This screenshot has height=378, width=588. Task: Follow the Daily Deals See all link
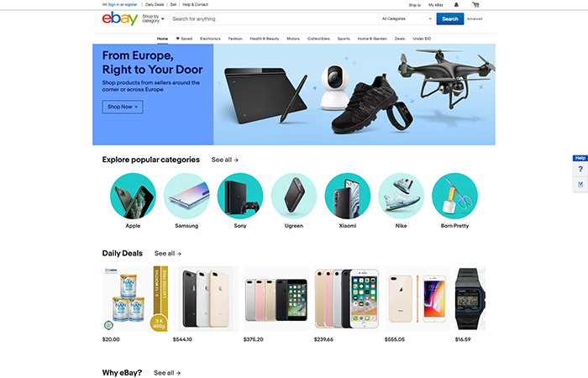point(168,254)
